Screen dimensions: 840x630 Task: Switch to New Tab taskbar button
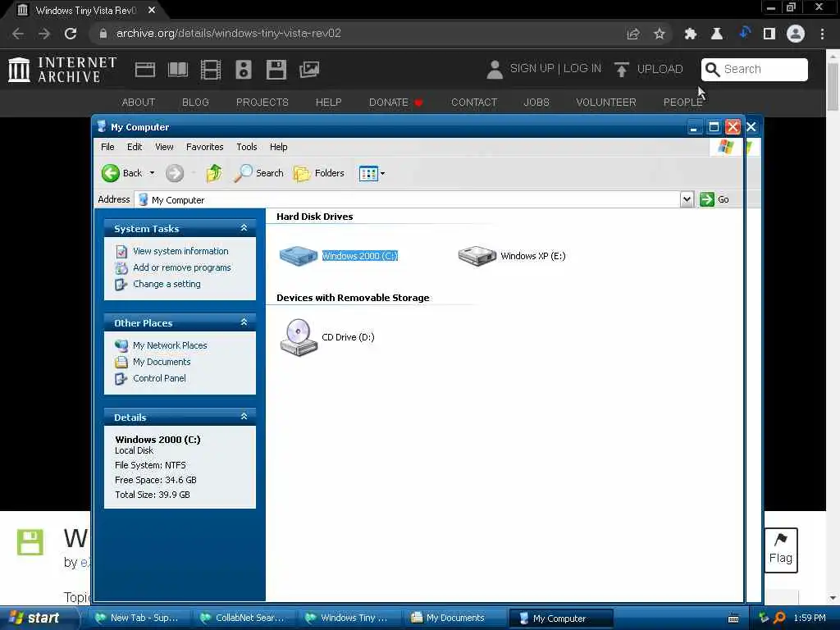tap(136, 619)
